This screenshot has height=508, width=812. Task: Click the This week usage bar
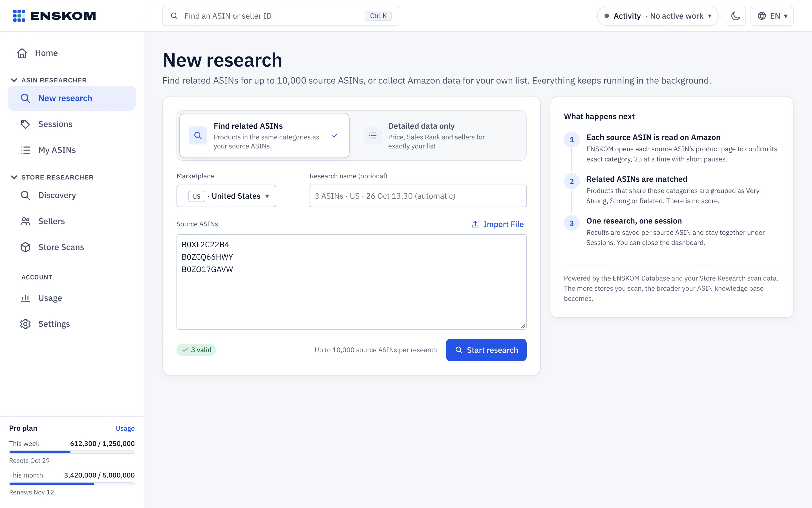[x=72, y=452]
